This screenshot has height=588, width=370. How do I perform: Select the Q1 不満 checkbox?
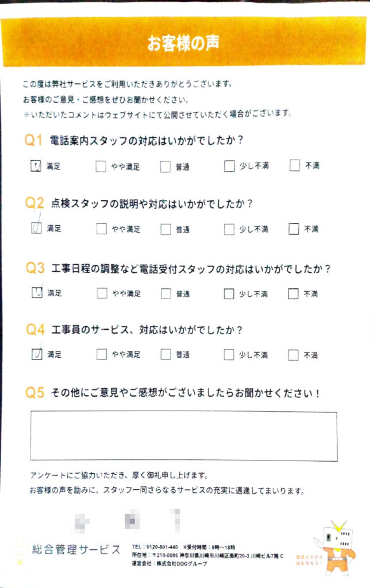click(295, 166)
